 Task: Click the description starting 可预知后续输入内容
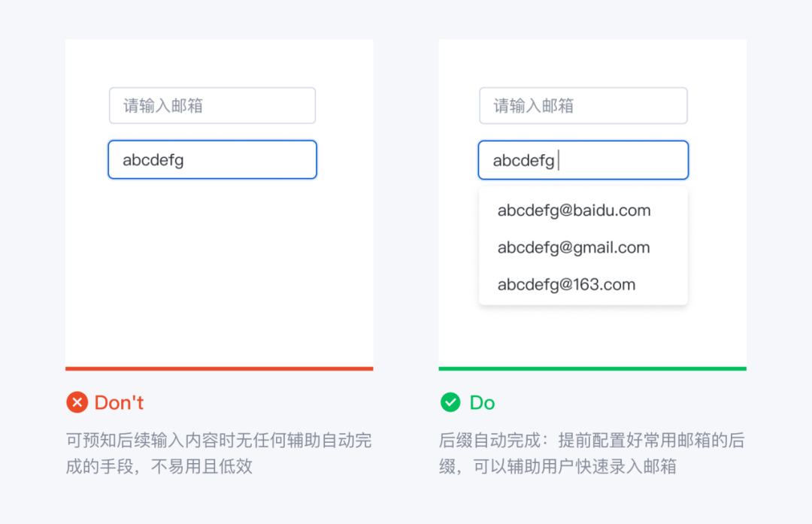coord(219,453)
